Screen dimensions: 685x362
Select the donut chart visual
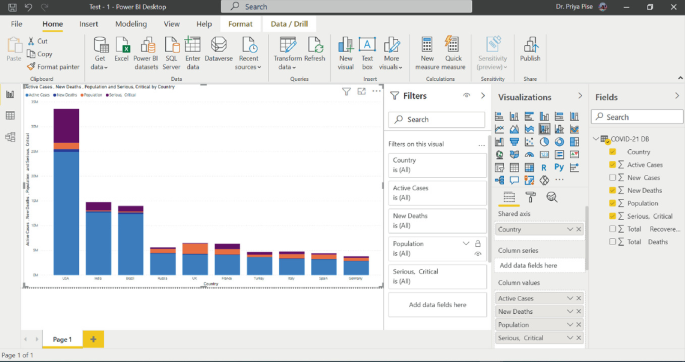559,141
